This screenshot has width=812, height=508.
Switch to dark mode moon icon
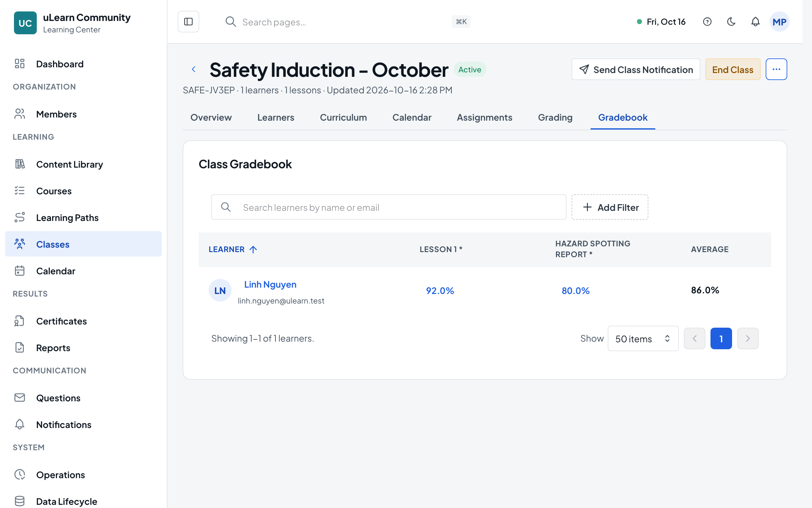[x=731, y=22]
